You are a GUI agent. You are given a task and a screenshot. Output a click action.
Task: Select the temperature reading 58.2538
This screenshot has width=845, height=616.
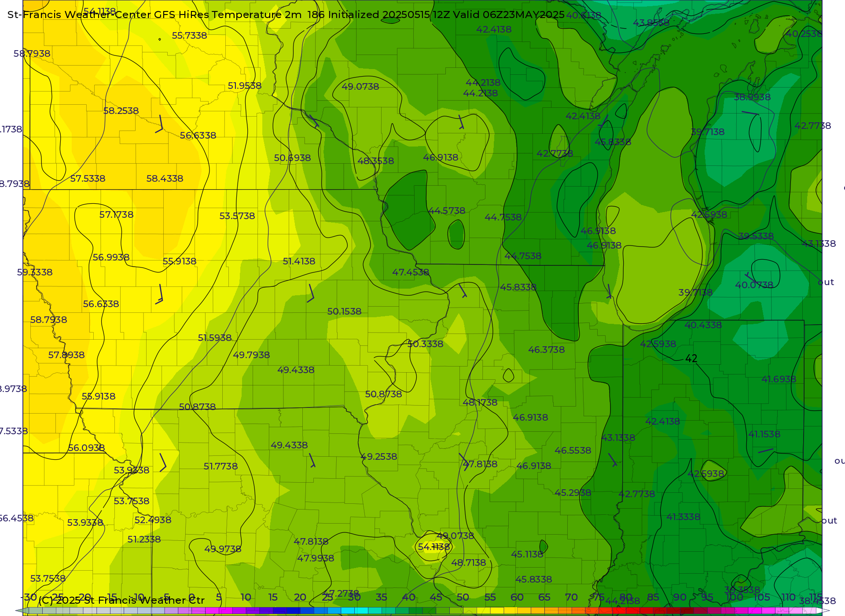click(121, 111)
